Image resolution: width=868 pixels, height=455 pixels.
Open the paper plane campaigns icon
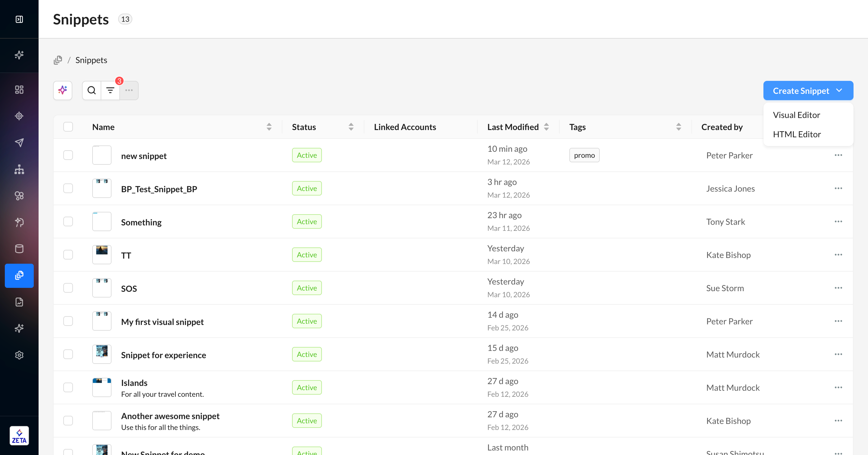pyautogui.click(x=19, y=142)
